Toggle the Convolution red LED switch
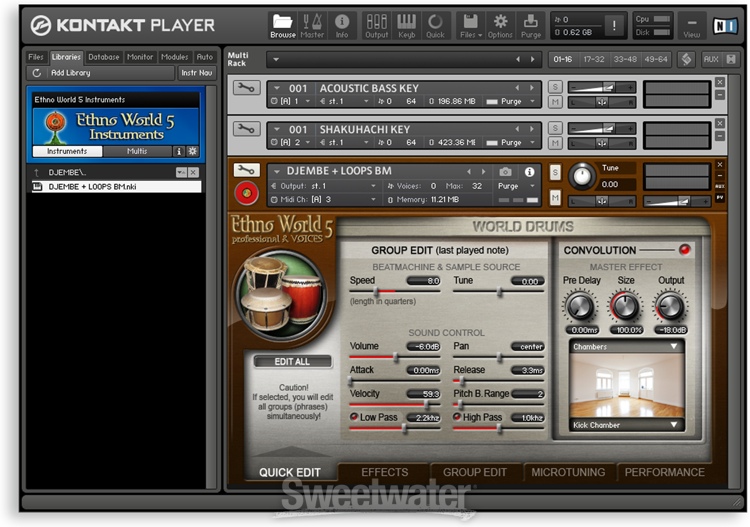750x527 pixels. pyautogui.click(x=684, y=250)
